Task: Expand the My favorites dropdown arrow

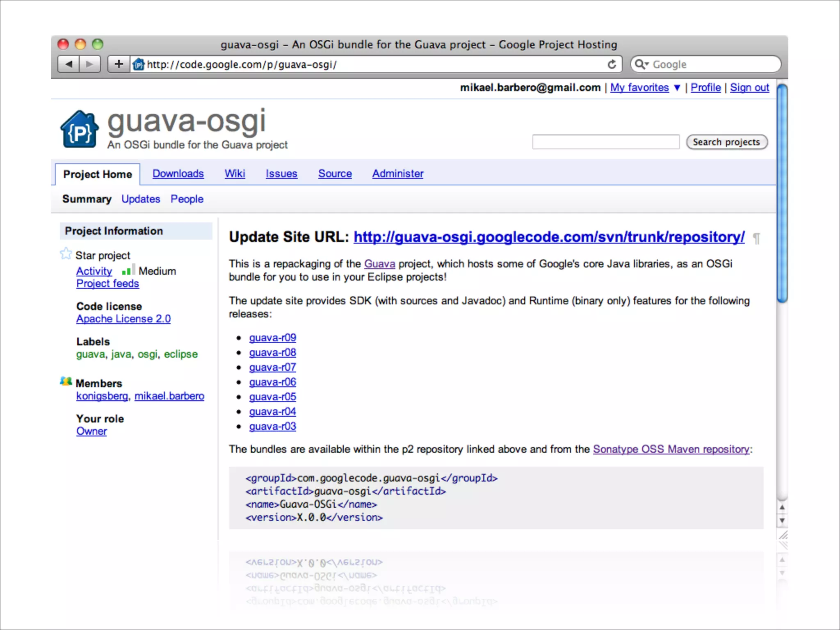Action: click(x=677, y=88)
